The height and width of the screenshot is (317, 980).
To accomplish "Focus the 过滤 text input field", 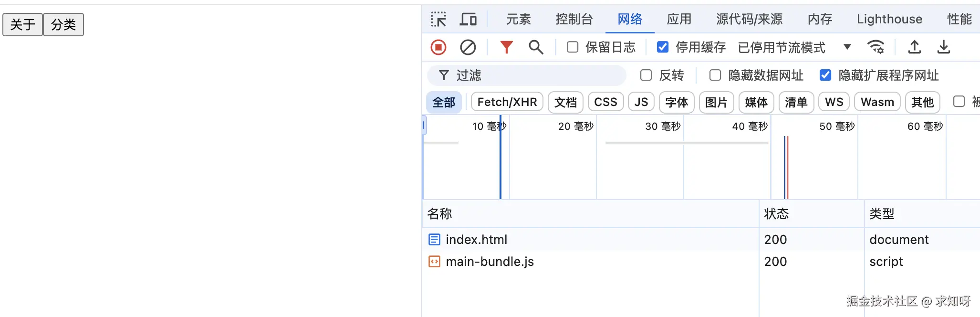I will [526, 75].
